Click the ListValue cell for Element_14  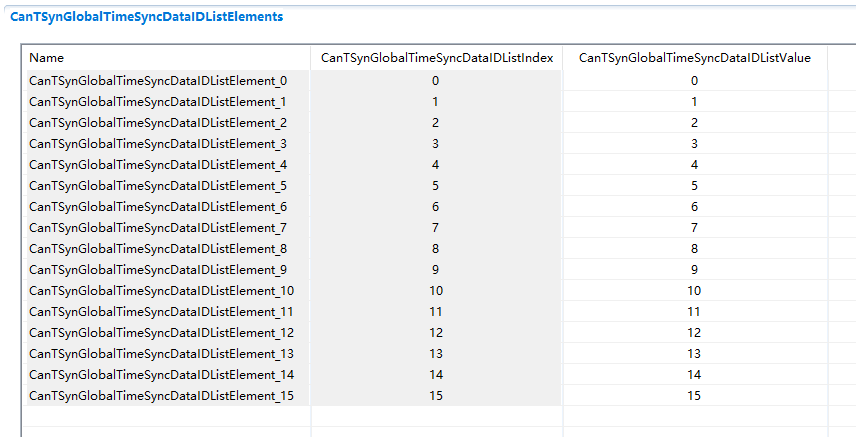[x=694, y=375]
